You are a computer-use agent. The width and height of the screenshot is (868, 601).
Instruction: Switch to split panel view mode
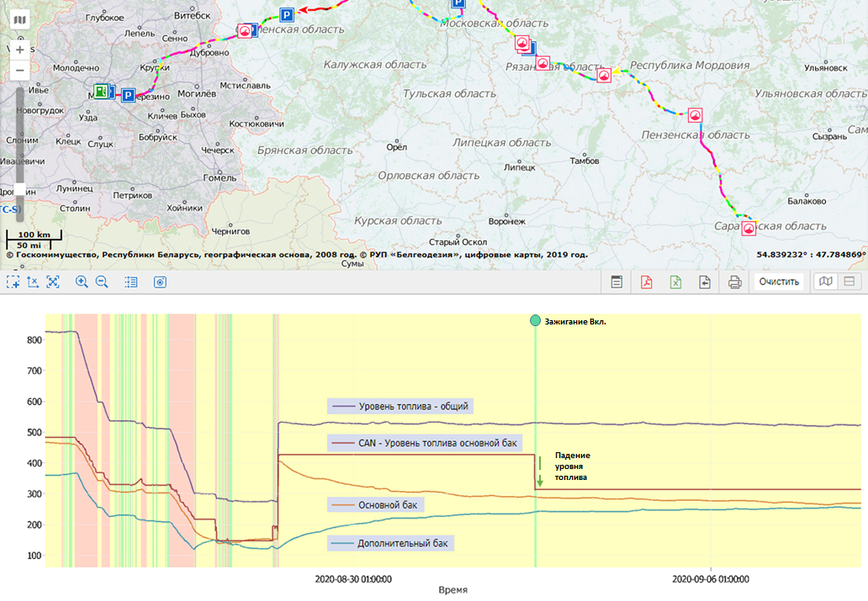tap(849, 282)
